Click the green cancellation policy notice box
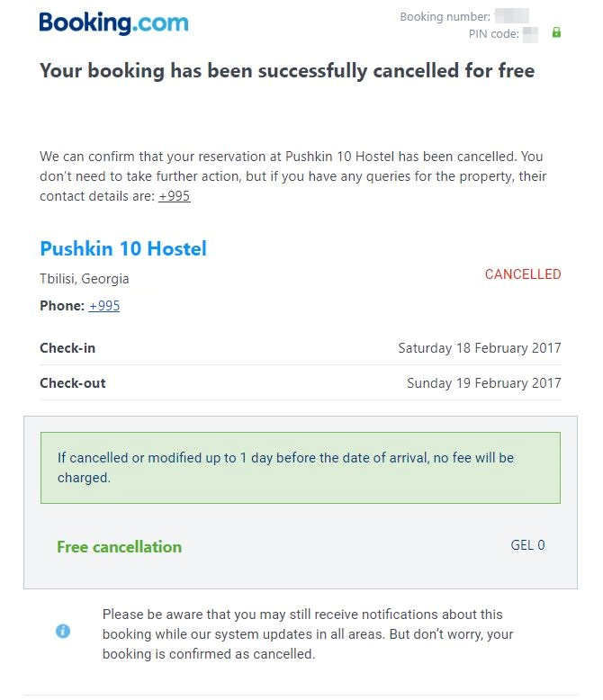Viewport: 603px width, 700px height. point(300,468)
